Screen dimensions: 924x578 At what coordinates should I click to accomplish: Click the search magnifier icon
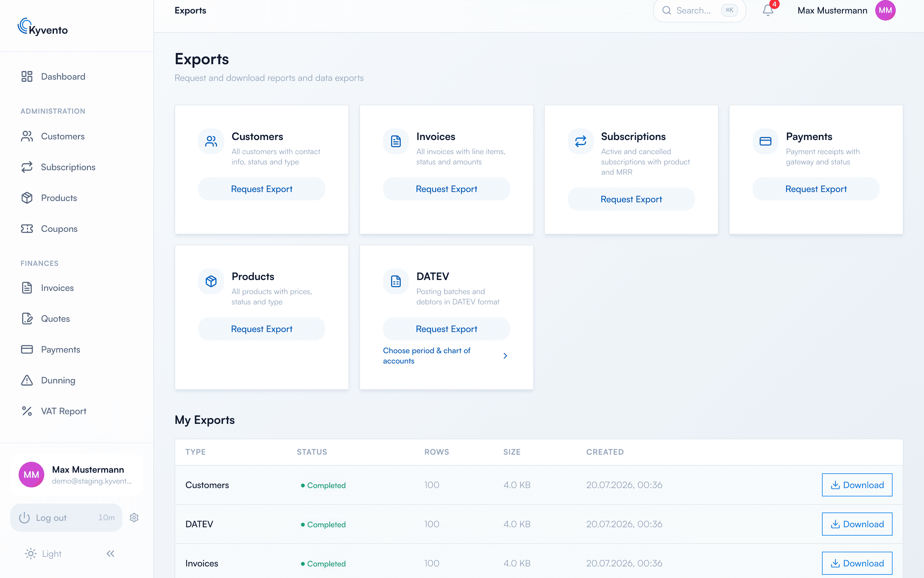(667, 10)
